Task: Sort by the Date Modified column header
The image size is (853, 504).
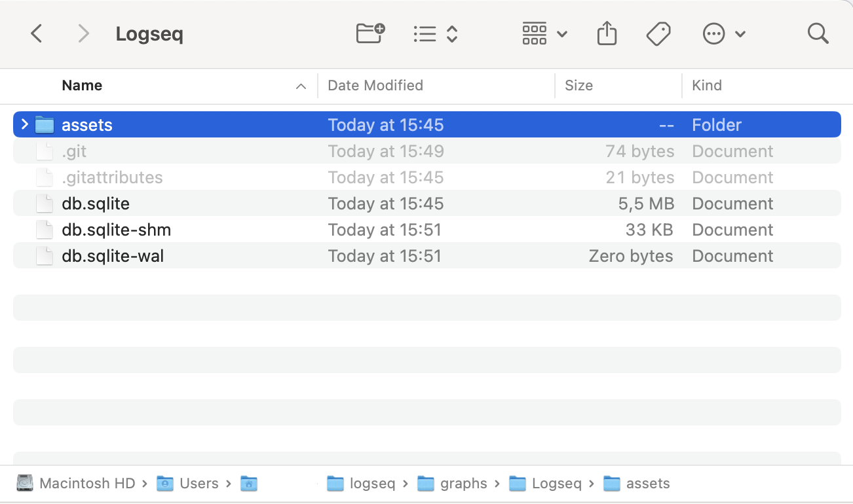Action: point(375,86)
